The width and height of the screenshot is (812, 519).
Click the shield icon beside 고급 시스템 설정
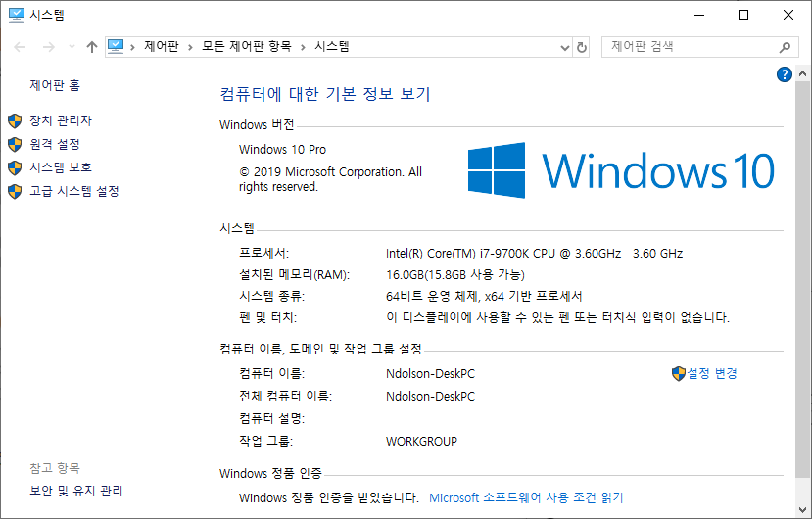[x=15, y=191]
